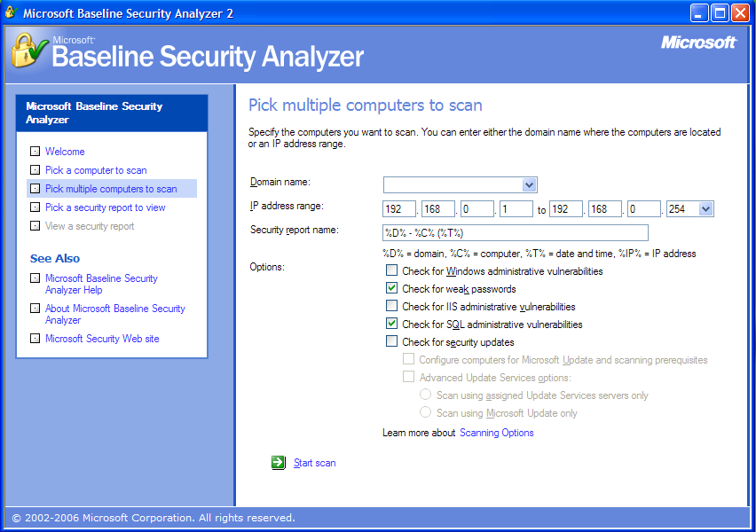Click the bullet icon beside Analyzer Help link
The width and height of the screenshot is (756, 532).
[35, 278]
